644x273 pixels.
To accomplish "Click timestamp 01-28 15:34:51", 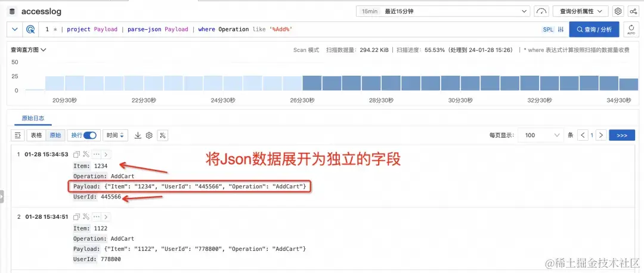I will 47,217.
